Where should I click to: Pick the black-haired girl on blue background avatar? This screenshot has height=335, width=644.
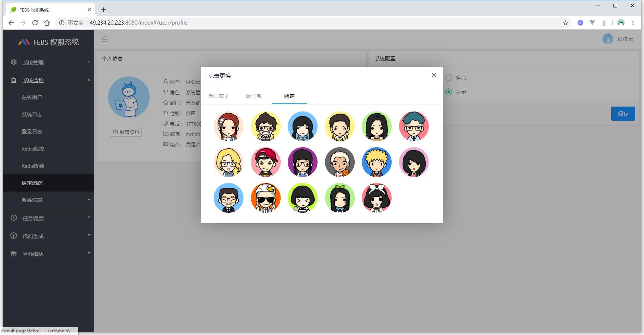pyautogui.click(x=303, y=126)
